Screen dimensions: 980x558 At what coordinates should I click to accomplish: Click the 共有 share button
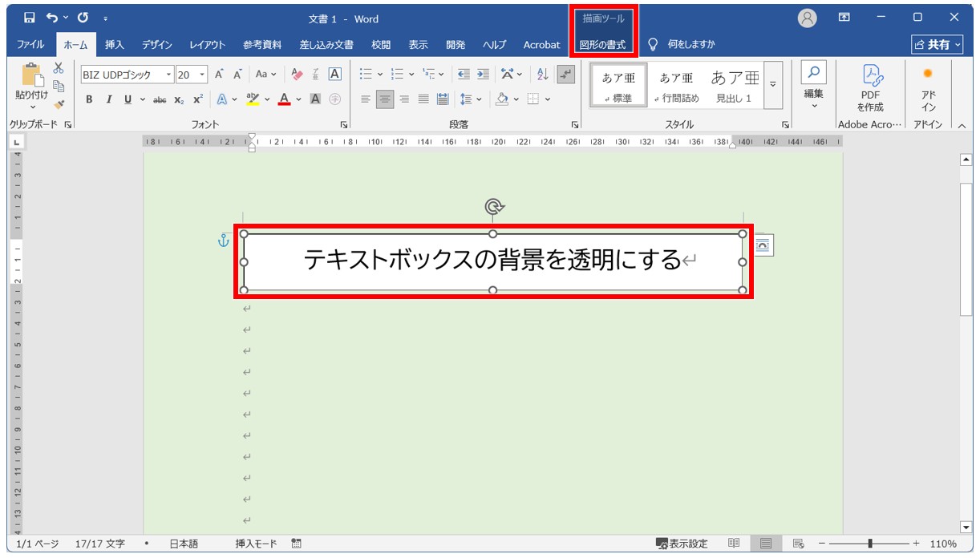937,45
